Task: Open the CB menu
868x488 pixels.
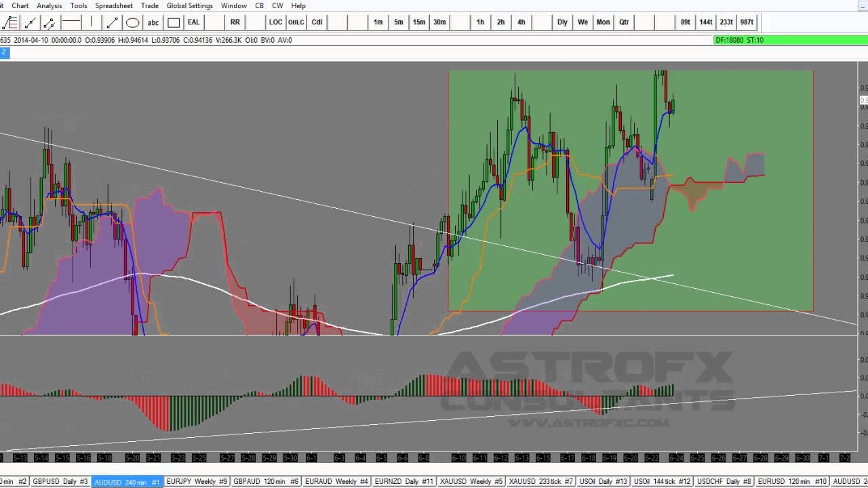Action: point(260,5)
